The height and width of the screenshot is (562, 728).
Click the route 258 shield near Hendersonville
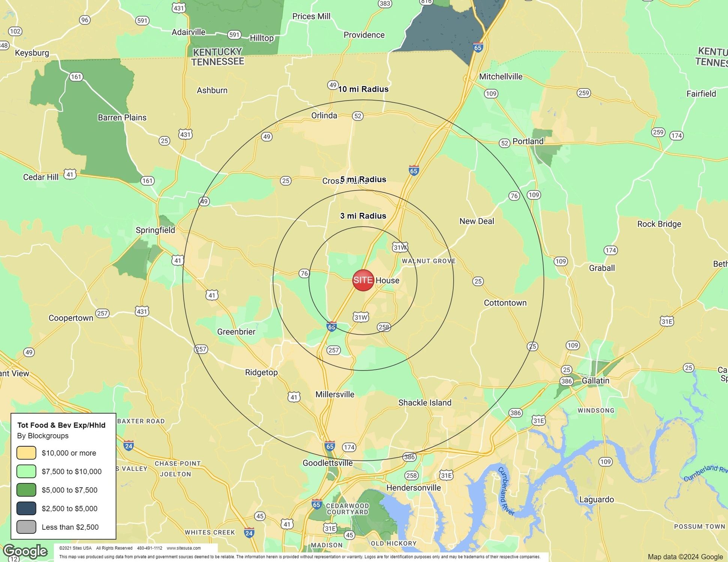click(x=411, y=475)
